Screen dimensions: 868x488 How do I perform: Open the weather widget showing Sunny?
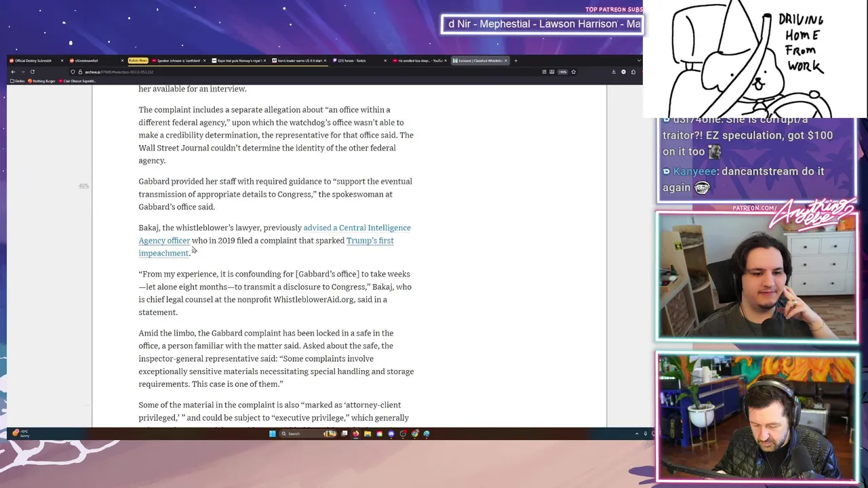[20, 433]
